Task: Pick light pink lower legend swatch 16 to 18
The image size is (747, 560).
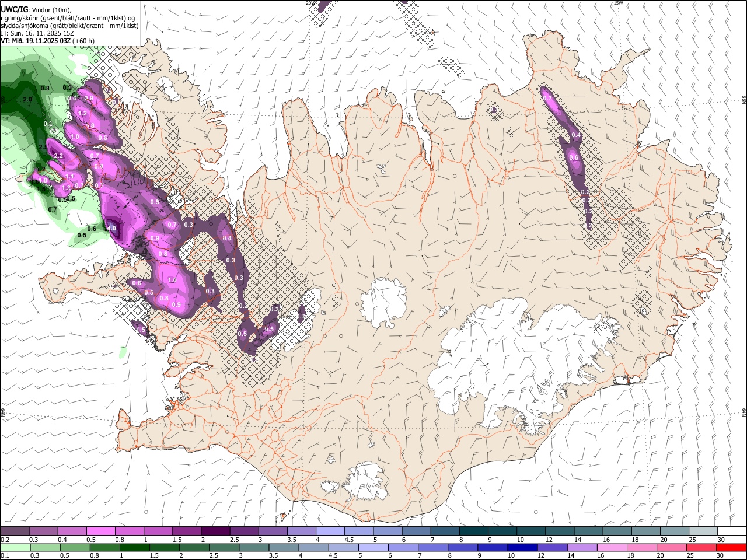Action: [x=612, y=547]
